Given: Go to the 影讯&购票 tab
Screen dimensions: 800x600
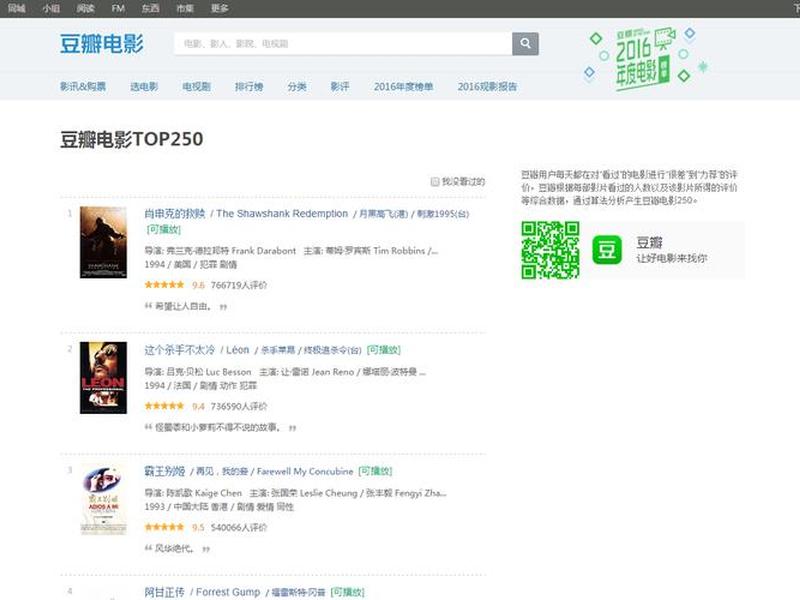Looking at the screenshot, I should (83, 87).
